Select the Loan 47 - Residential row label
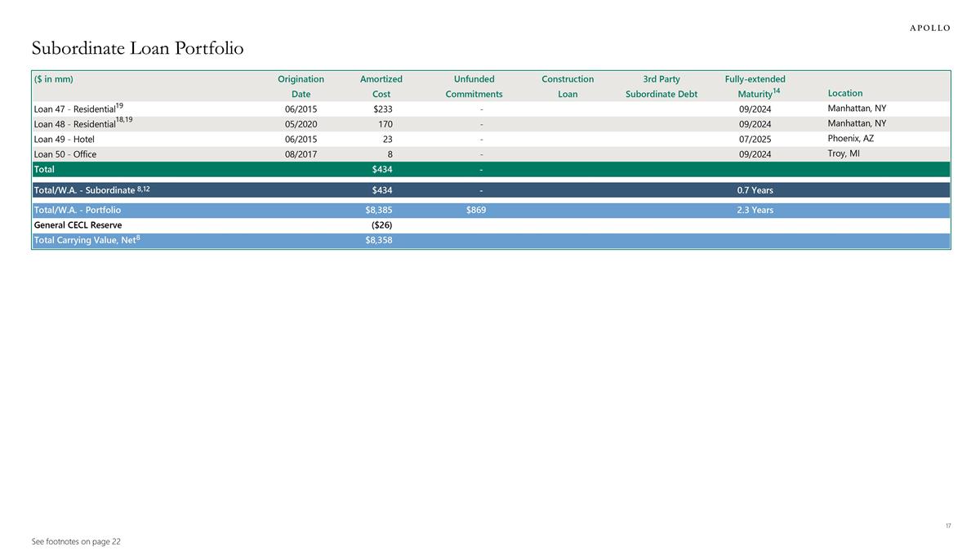This screenshot has height=551, width=980. [x=78, y=108]
